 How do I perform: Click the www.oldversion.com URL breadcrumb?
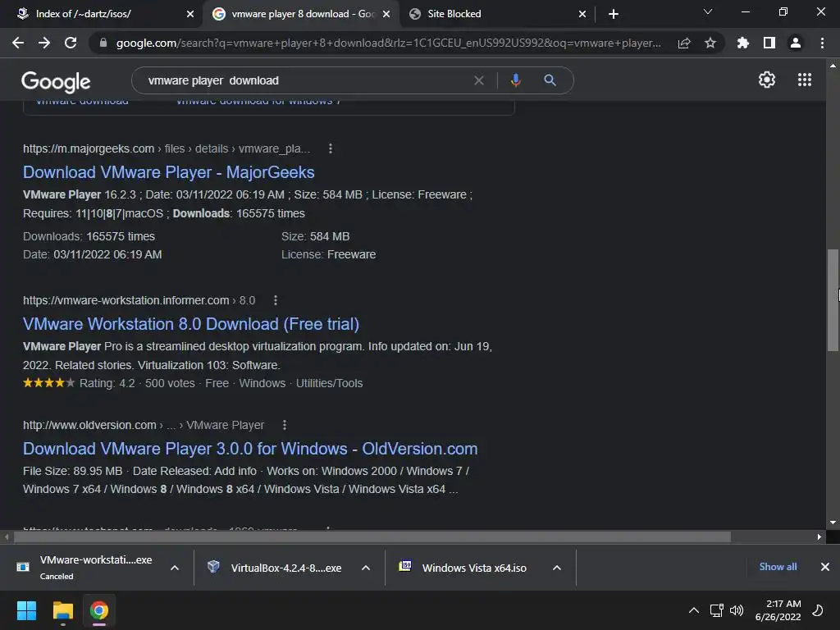144,425
